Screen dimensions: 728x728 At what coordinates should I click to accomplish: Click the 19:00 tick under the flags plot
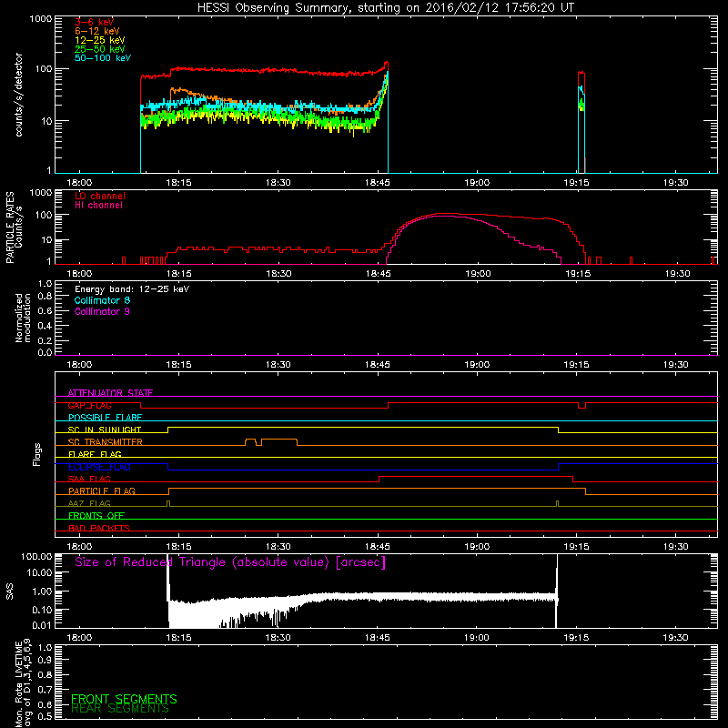[x=477, y=547]
